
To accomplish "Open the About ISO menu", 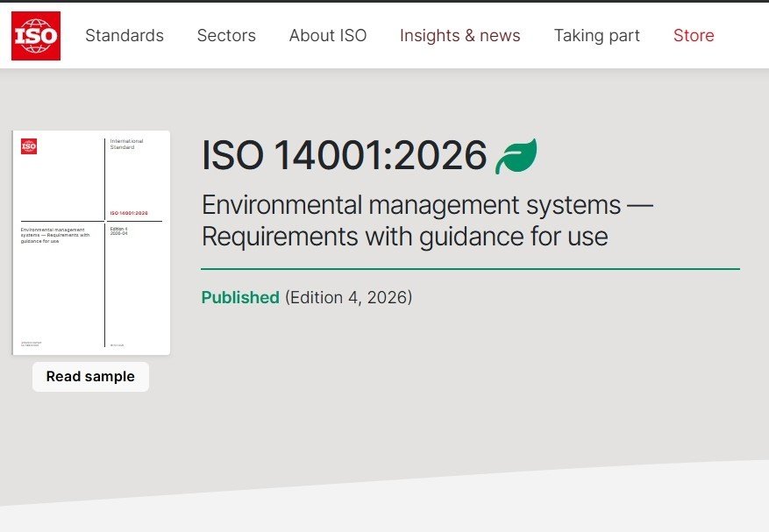I will coord(328,35).
